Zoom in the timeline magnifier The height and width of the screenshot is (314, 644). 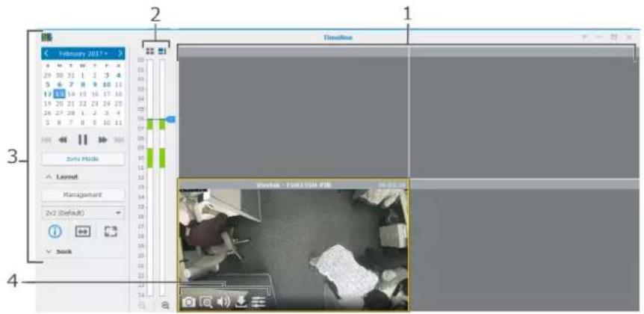pos(165,306)
